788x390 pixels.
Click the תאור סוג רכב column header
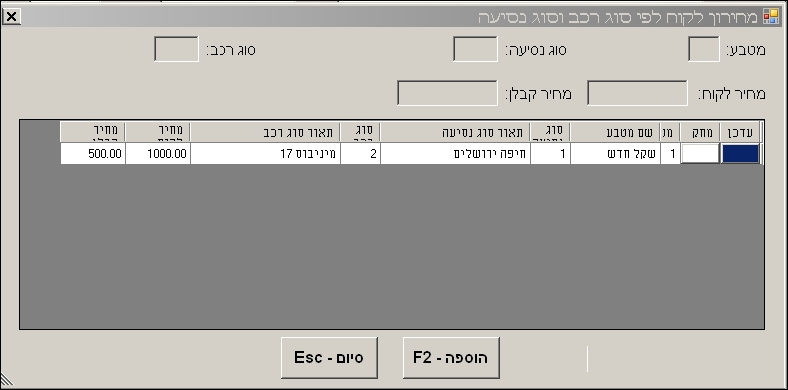click(x=265, y=132)
